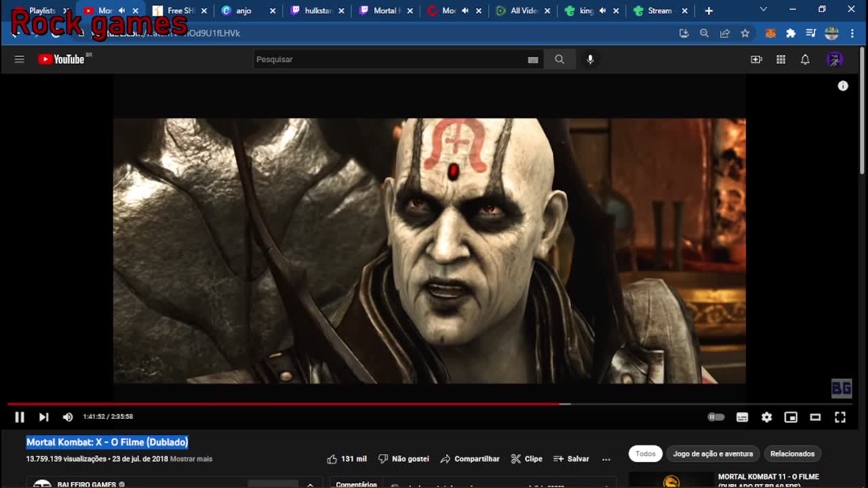The image size is (868, 488).
Task: Open more actions three-dot menu
Action: coord(606,459)
